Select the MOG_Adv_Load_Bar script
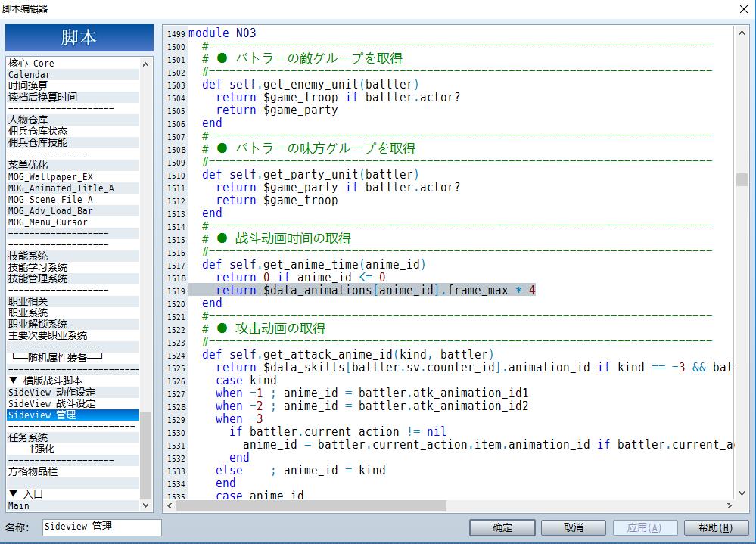This screenshot has height=544, width=756. click(73, 210)
